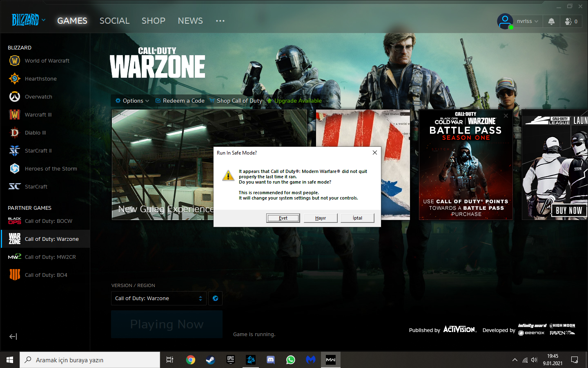Screen dimensions: 588x368
Task: Click the Warzone sidebar icon
Action: point(15,239)
